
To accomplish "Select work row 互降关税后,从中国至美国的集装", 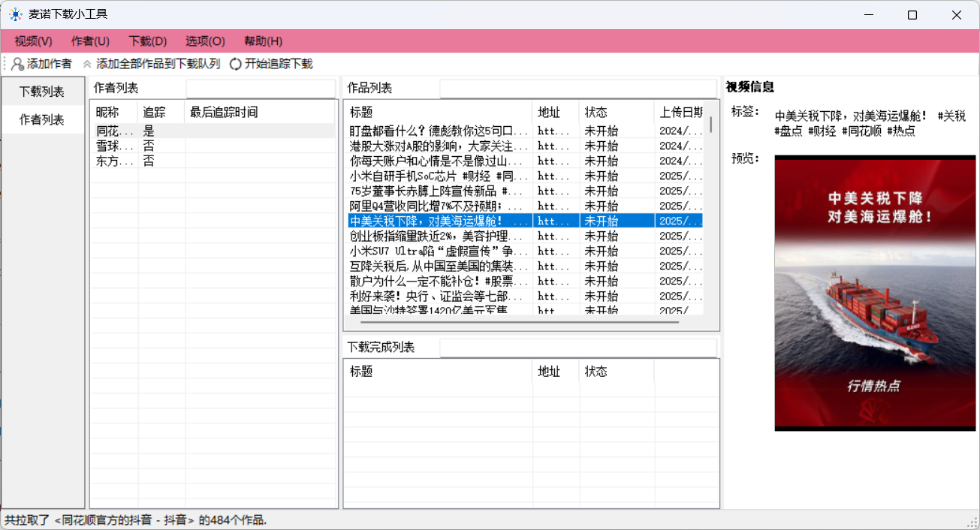I will coord(526,266).
